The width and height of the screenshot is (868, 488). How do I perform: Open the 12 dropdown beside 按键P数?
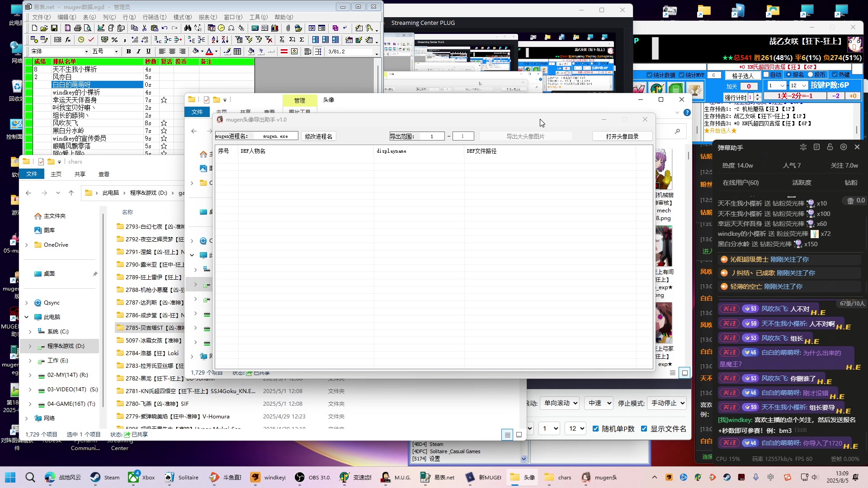click(799, 85)
